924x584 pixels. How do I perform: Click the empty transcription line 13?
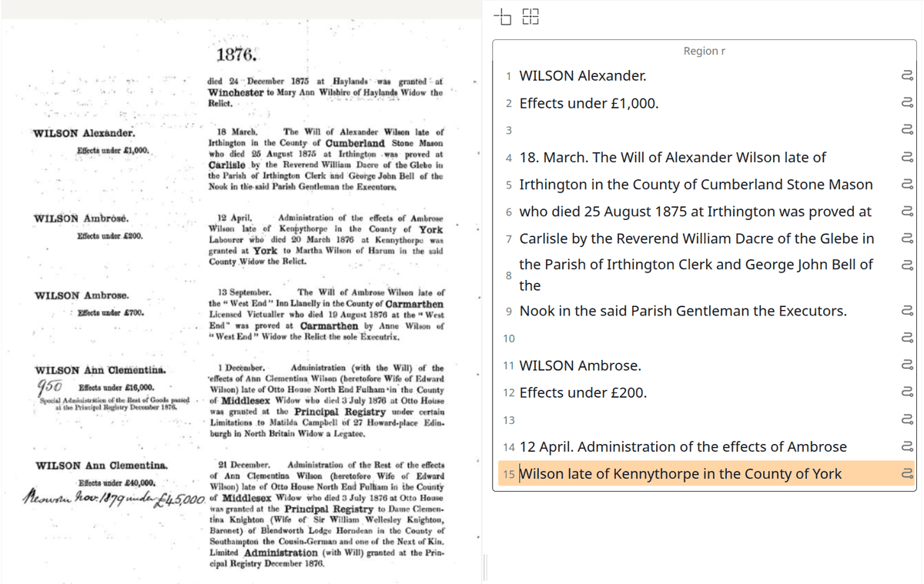pos(705,420)
